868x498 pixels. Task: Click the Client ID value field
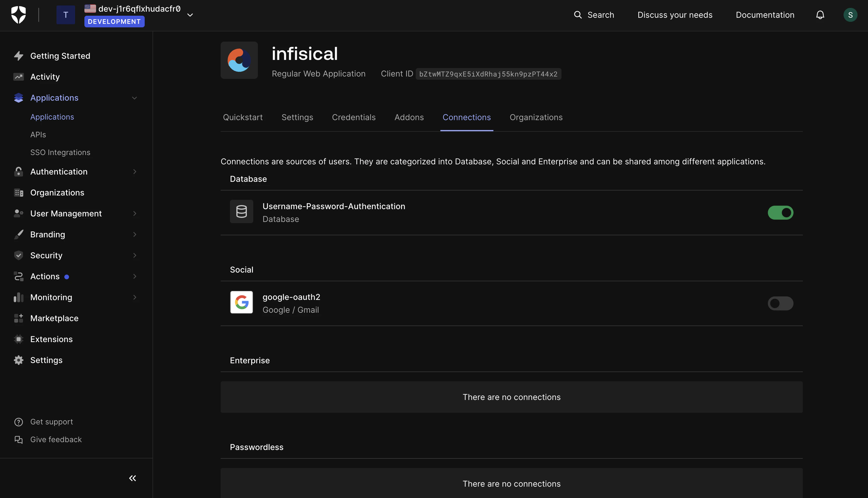(x=488, y=74)
